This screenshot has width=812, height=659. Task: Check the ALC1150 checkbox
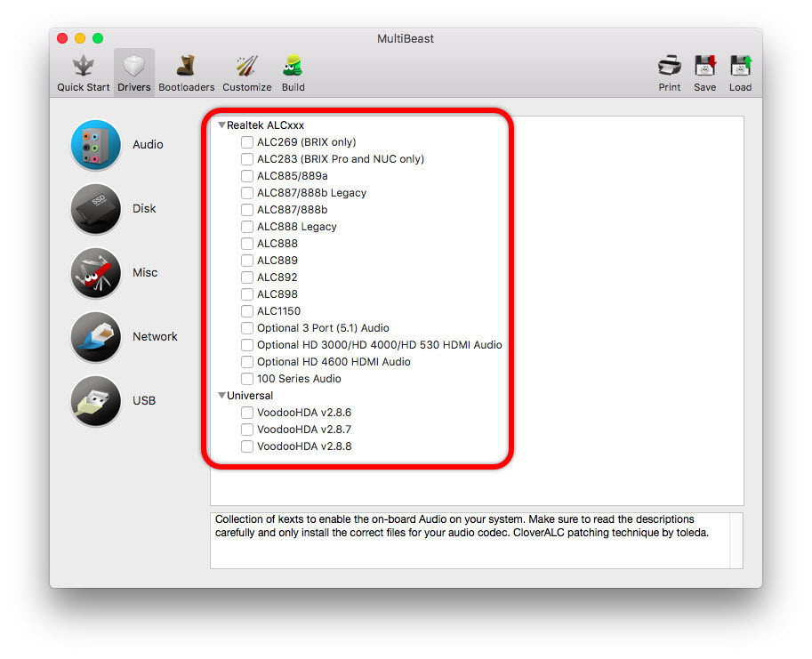[x=247, y=311]
